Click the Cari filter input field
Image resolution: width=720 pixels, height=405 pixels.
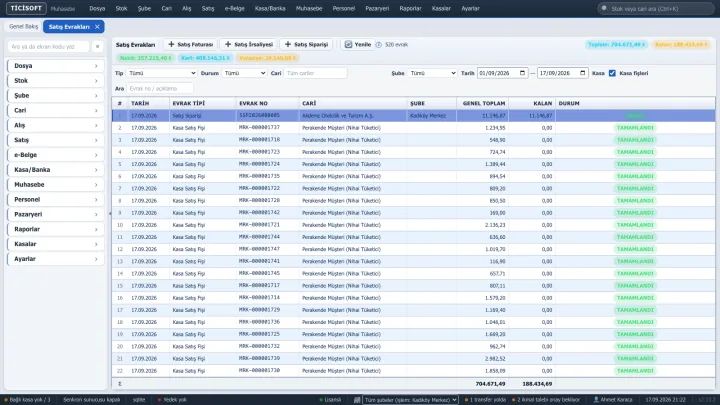315,73
